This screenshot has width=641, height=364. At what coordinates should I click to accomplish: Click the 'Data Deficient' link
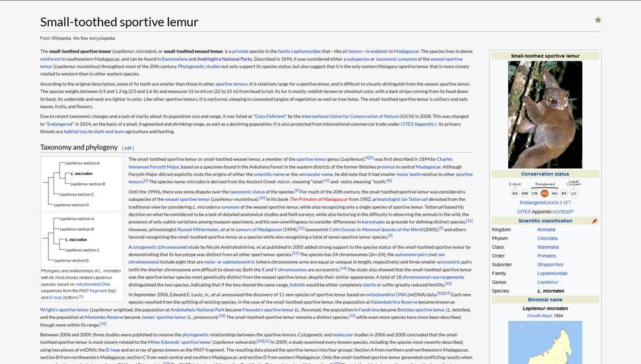click(270, 116)
